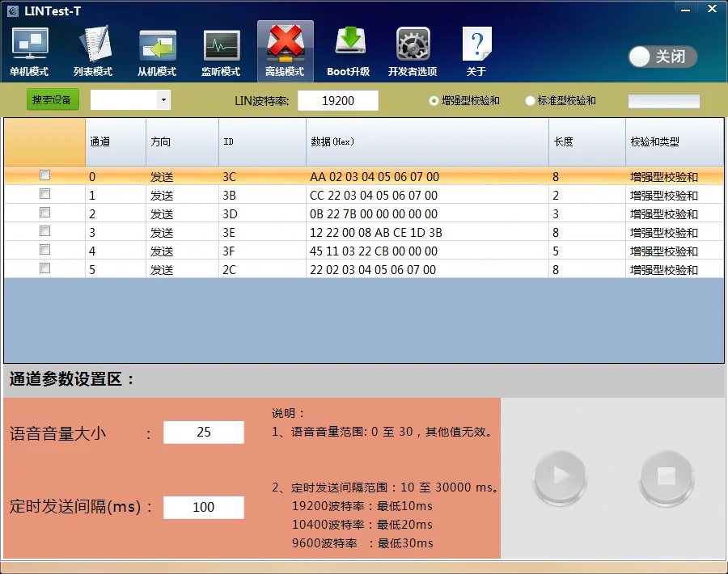The width and height of the screenshot is (728, 574).
Task: Select data cell 12 22 00 08 AB CE 1D 3B
Action: (427, 233)
